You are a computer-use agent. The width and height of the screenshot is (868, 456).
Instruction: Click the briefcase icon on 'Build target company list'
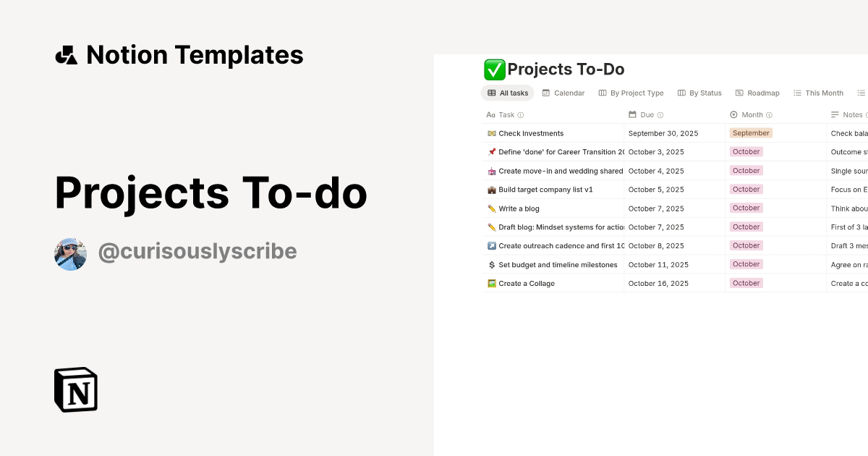490,189
